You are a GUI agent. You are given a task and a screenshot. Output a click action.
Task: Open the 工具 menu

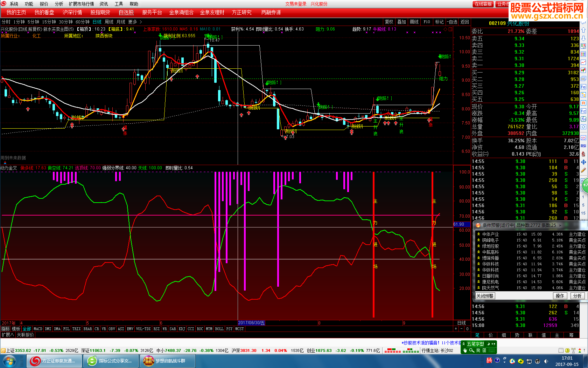119,4
